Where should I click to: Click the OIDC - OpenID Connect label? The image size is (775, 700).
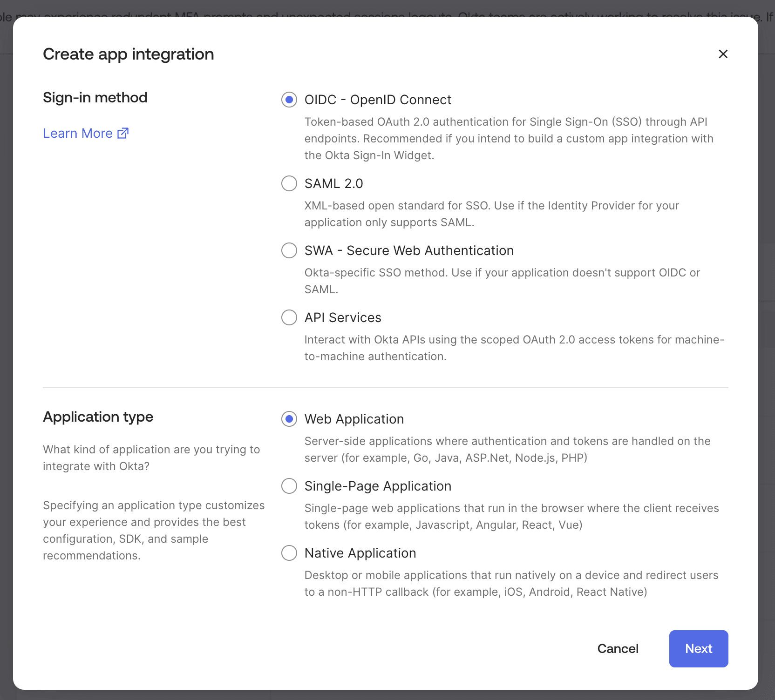click(378, 100)
